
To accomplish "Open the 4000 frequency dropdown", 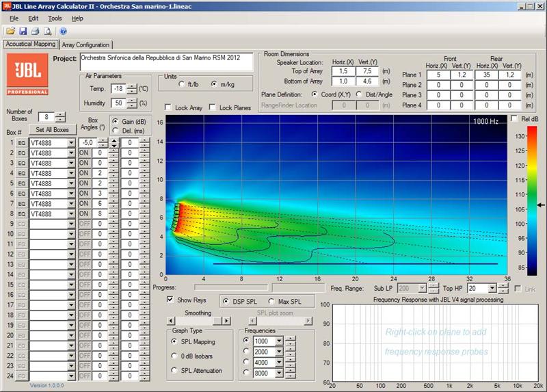I will [x=279, y=363].
